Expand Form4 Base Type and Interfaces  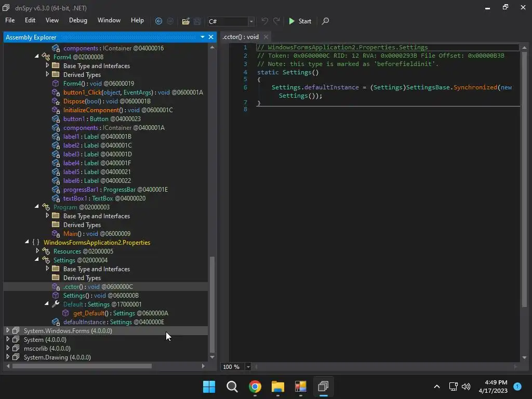coord(47,65)
